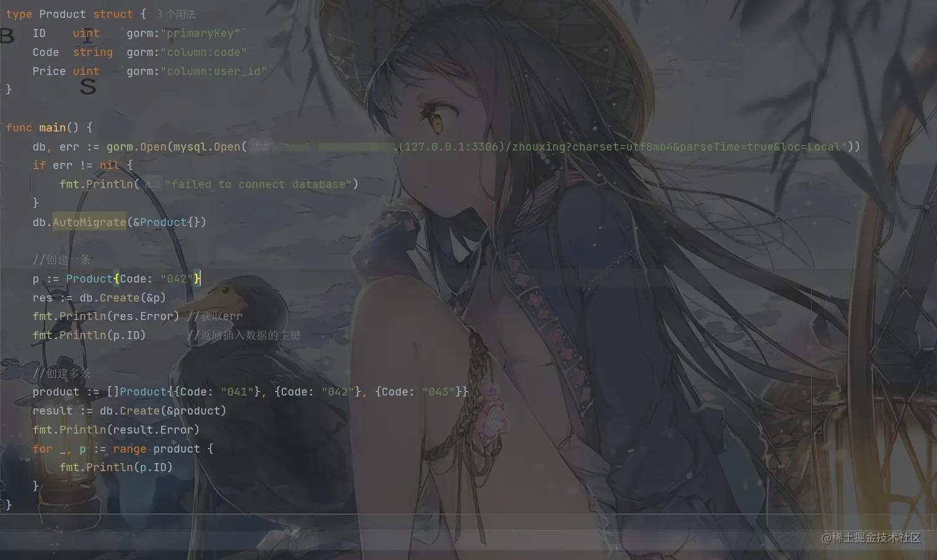Click the "//获取err" comment

[x=214, y=317]
